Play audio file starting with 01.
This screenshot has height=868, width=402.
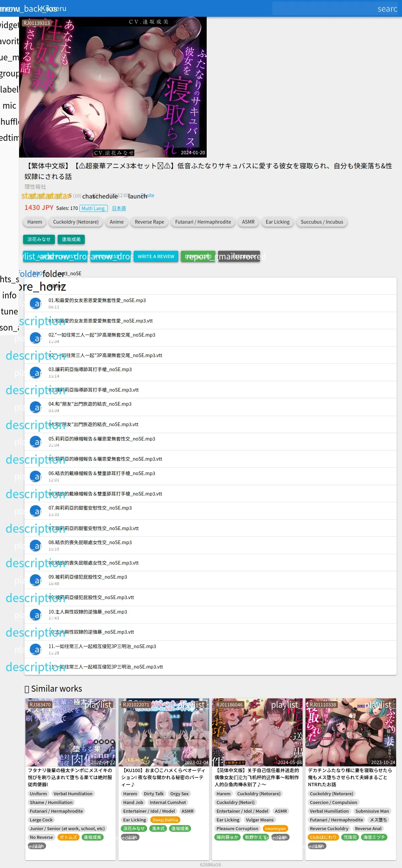[36, 304]
